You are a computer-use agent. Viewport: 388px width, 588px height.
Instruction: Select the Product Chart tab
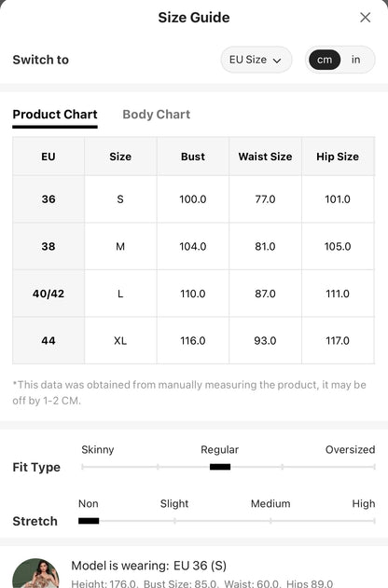tap(55, 115)
